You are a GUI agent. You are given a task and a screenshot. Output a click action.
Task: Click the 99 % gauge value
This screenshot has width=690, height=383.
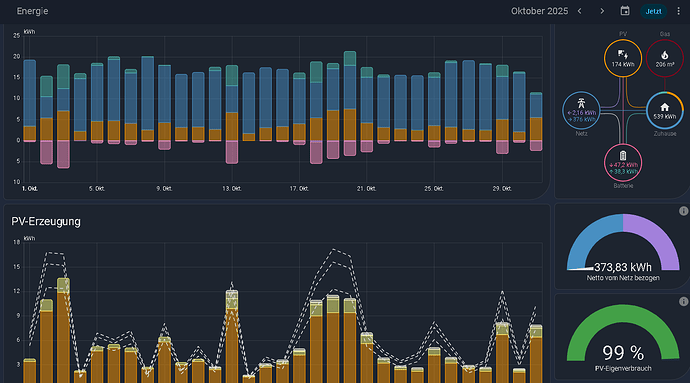[x=623, y=353]
